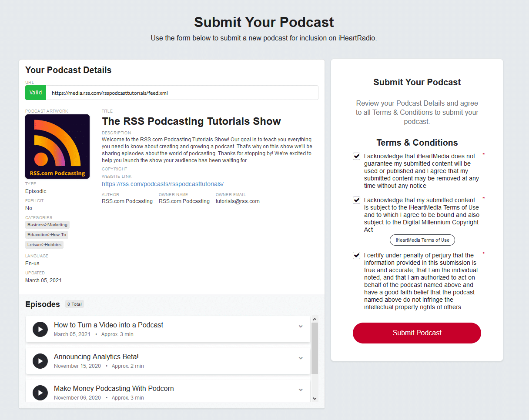
Task: Click the November 06, 2020 episode date
Action: pos(77,398)
